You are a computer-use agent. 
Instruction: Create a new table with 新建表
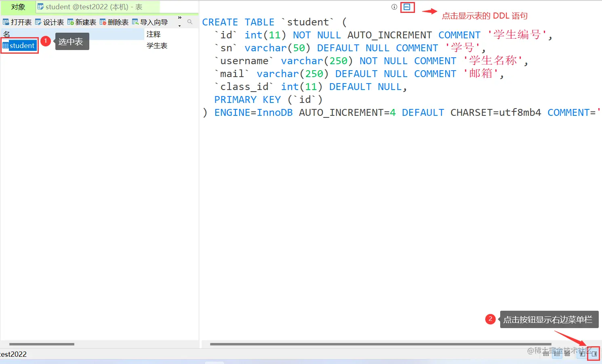coord(82,22)
